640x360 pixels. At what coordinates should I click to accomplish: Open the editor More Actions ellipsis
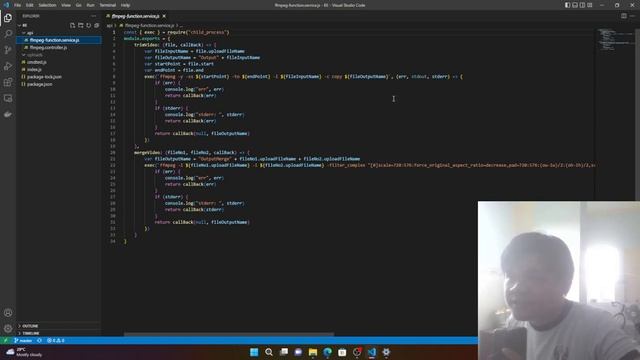click(x=633, y=16)
